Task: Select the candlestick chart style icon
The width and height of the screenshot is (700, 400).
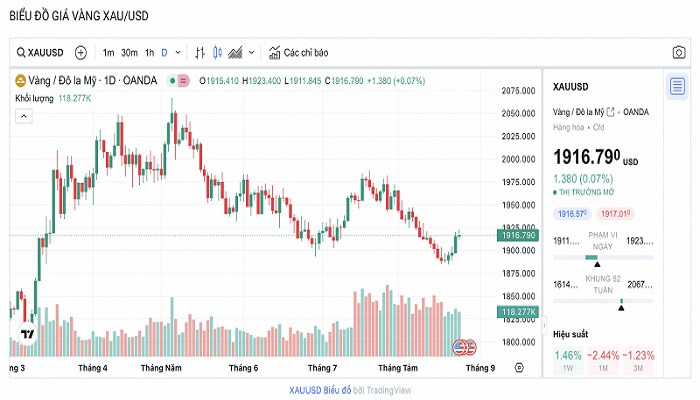Action: pos(218,52)
